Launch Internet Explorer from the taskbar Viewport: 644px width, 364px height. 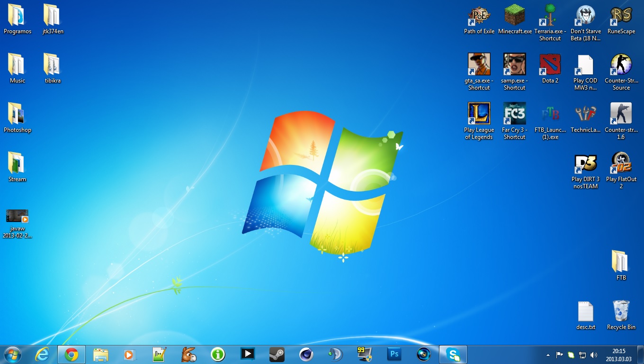[43, 355]
